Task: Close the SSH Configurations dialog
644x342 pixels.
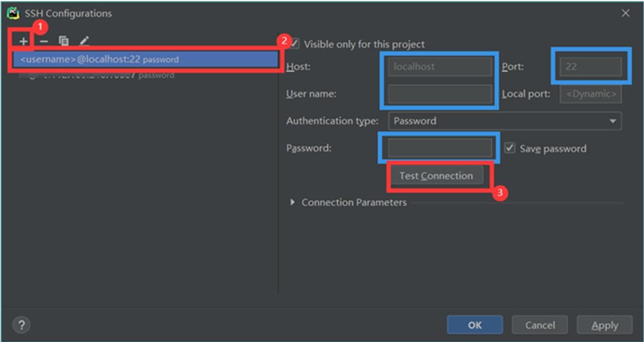Action: (x=625, y=13)
